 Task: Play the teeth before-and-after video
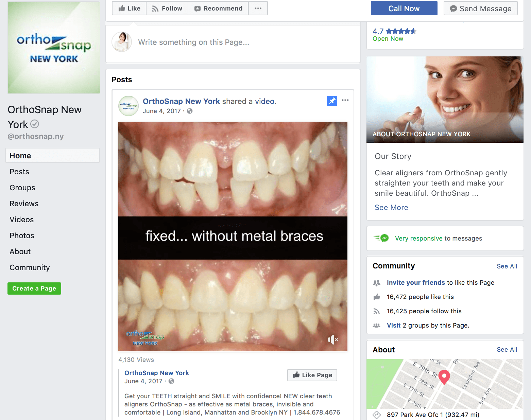click(x=233, y=237)
